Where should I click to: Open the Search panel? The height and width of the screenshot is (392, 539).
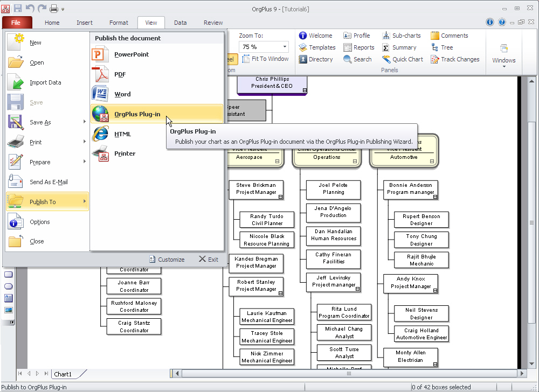[357, 59]
